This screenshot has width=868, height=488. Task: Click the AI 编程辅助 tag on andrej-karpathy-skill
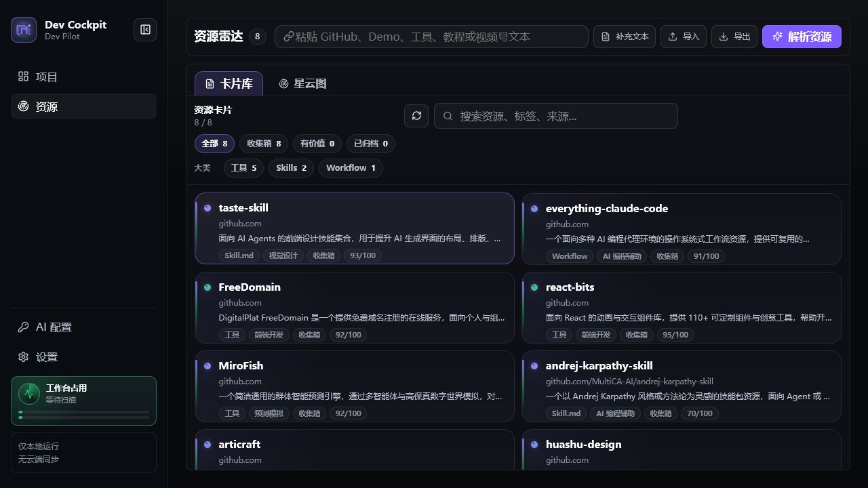pos(616,413)
